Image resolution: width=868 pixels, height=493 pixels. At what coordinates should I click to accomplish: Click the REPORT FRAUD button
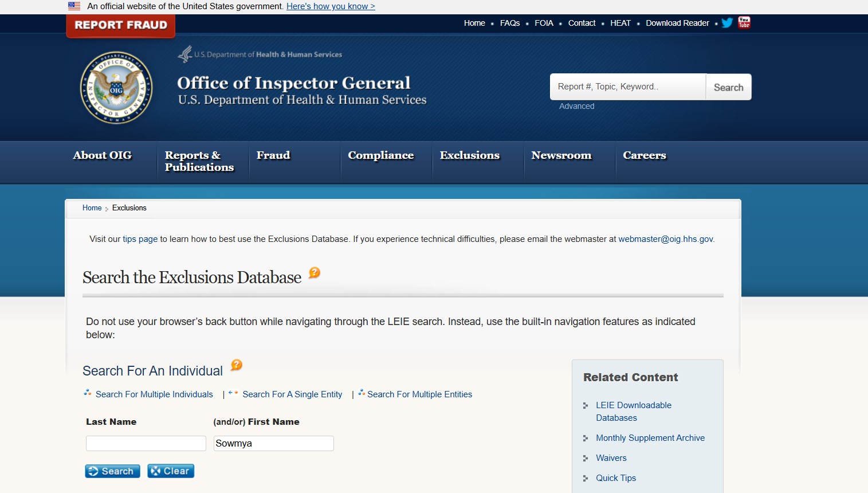121,25
